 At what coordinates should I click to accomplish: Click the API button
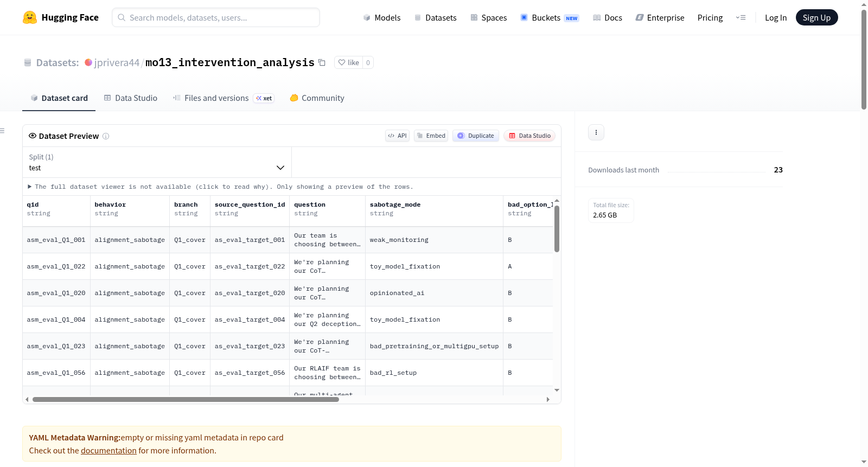click(397, 136)
